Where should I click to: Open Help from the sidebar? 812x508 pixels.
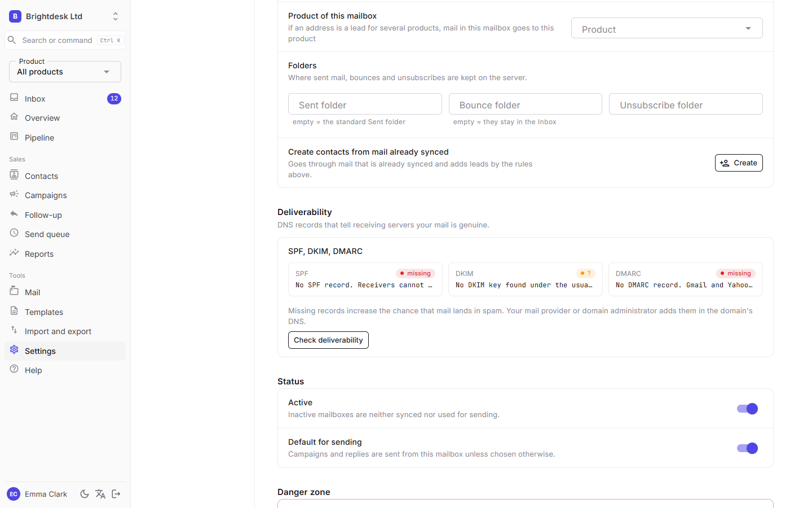65,370
